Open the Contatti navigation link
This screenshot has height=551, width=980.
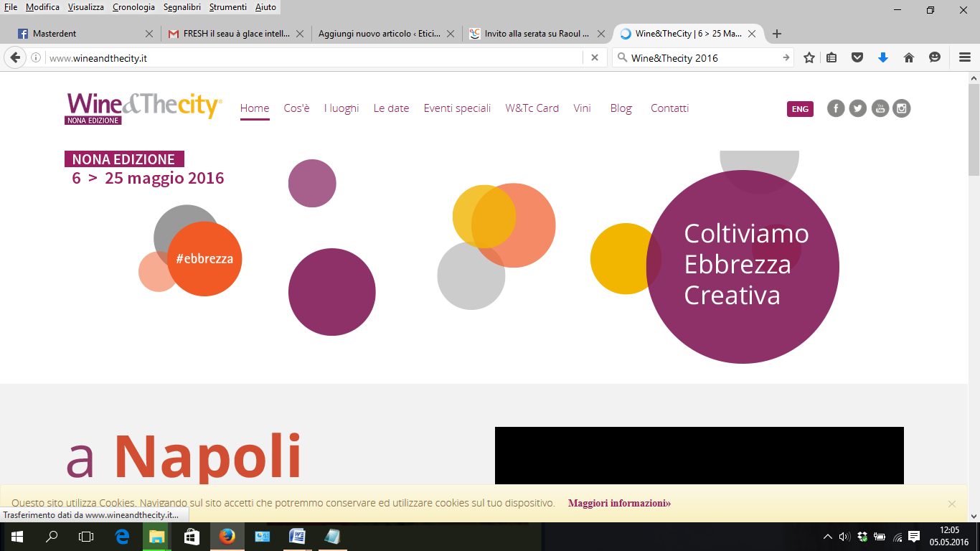tap(669, 108)
